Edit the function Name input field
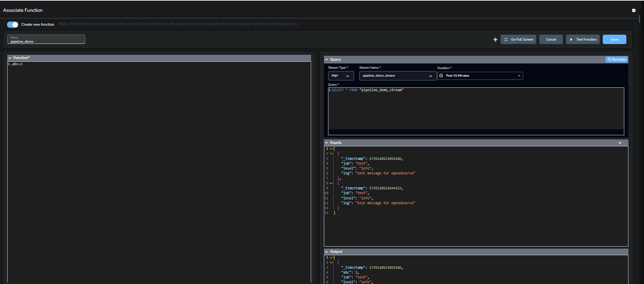Image resolution: width=644 pixels, height=284 pixels. click(x=46, y=40)
